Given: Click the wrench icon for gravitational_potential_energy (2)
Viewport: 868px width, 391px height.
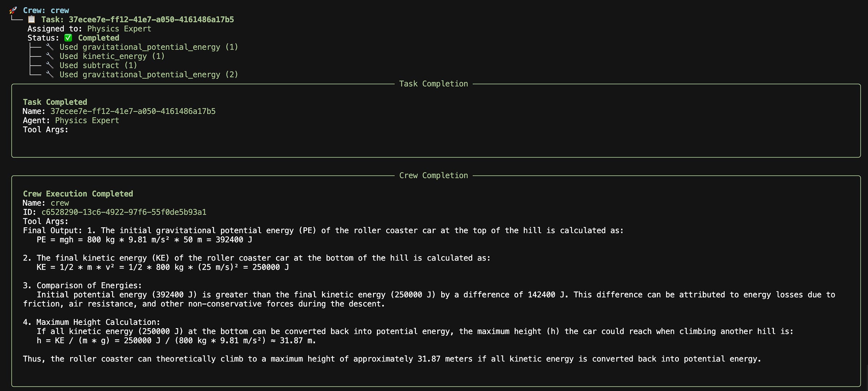Looking at the screenshot, I should [x=50, y=74].
